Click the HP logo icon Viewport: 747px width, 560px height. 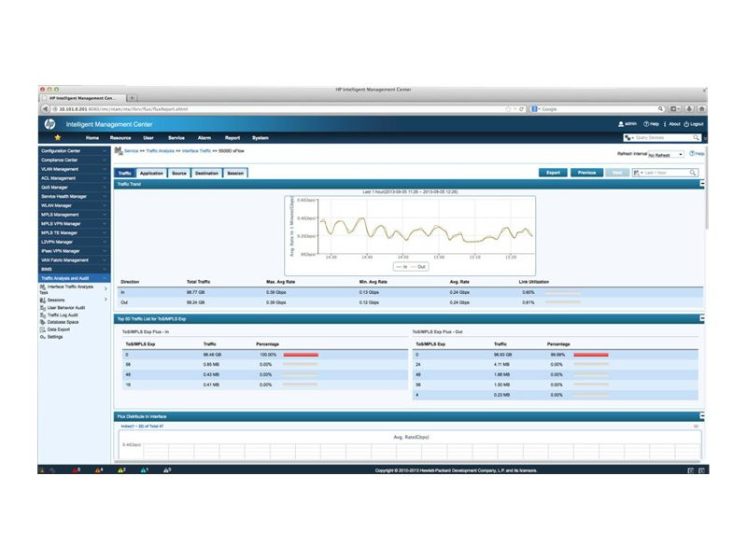click(x=49, y=124)
